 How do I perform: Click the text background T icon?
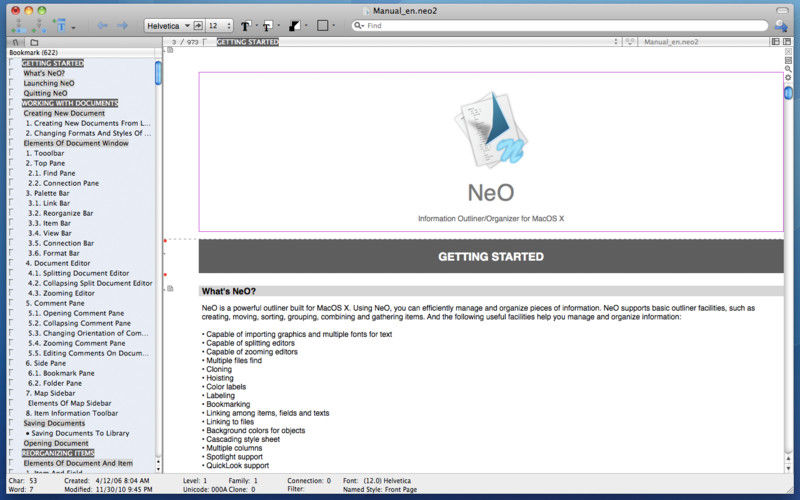[x=267, y=26]
